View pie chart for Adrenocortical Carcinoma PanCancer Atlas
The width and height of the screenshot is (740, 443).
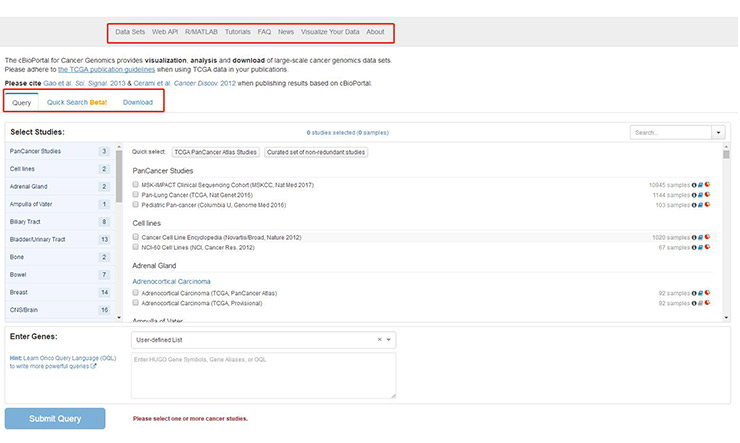click(x=707, y=293)
